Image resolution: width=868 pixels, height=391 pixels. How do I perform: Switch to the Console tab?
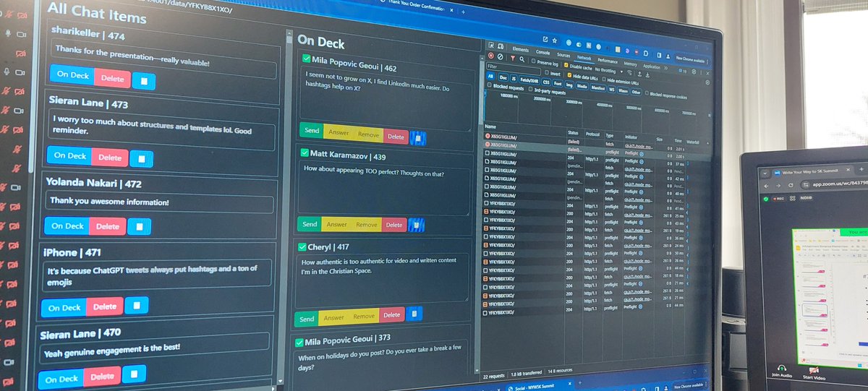click(x=542, y=52)
